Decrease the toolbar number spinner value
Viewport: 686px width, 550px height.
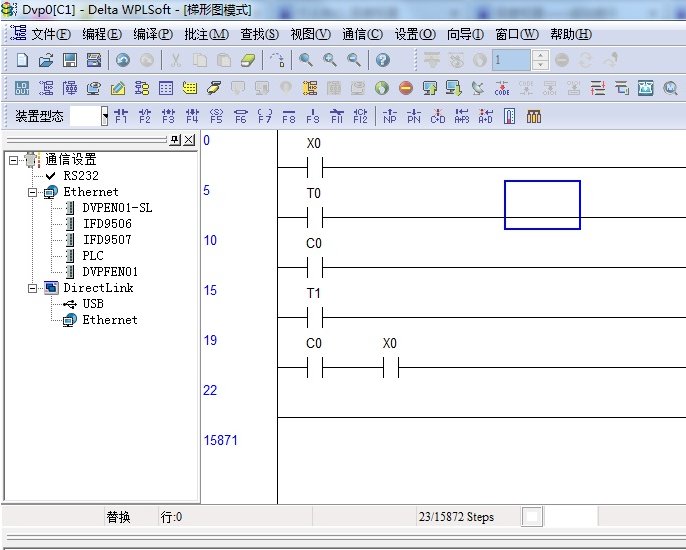pyautogui.click(x=541, y=65)
